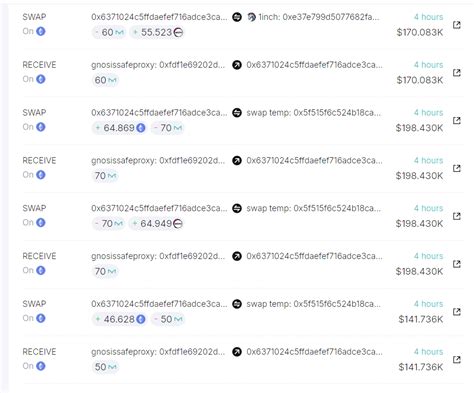Click the +46.628 ETH amount chip
Viewport: 474px width, 393px height.
(120, 319)
